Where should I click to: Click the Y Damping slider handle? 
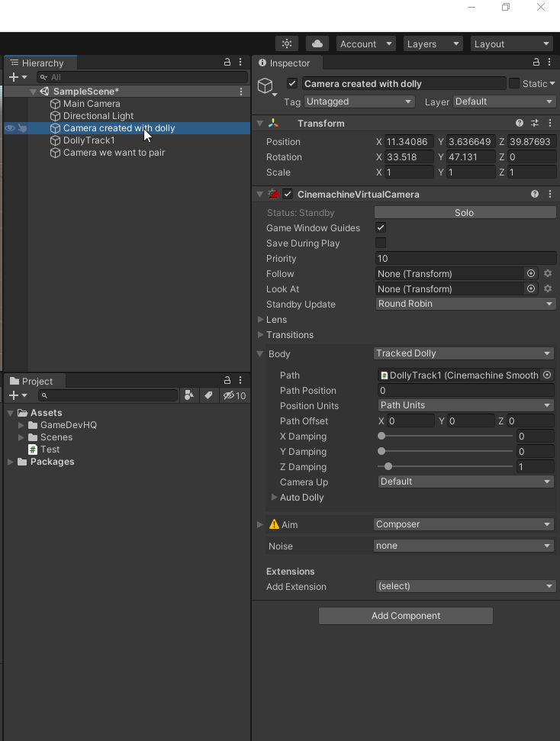(381, 451)
